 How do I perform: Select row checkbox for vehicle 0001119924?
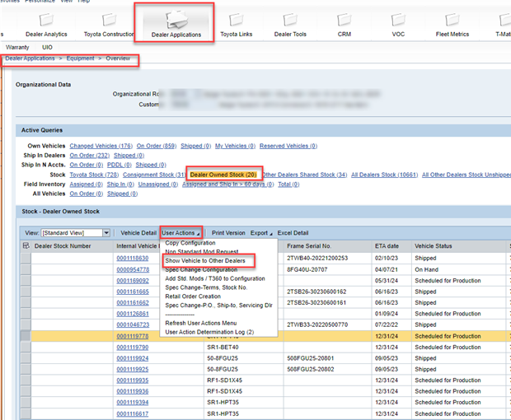coord(26,358)
